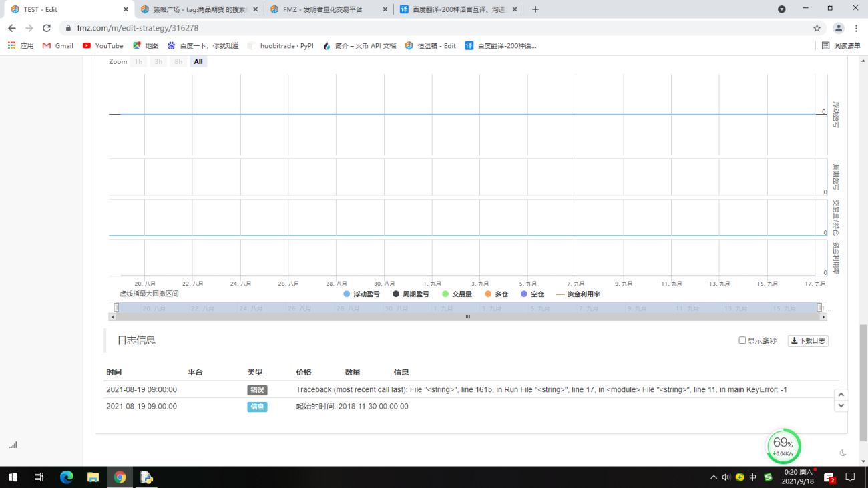Toggle the 浮动盈亏 legend series
This screenshot has width=868, height=488.
click(x=361, y=294)
